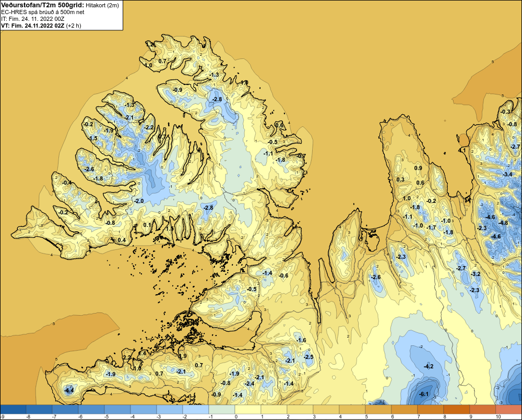Click the "-1.6" temperature value
This screenshot has height=420, width=522.
[x=301, y=340]
